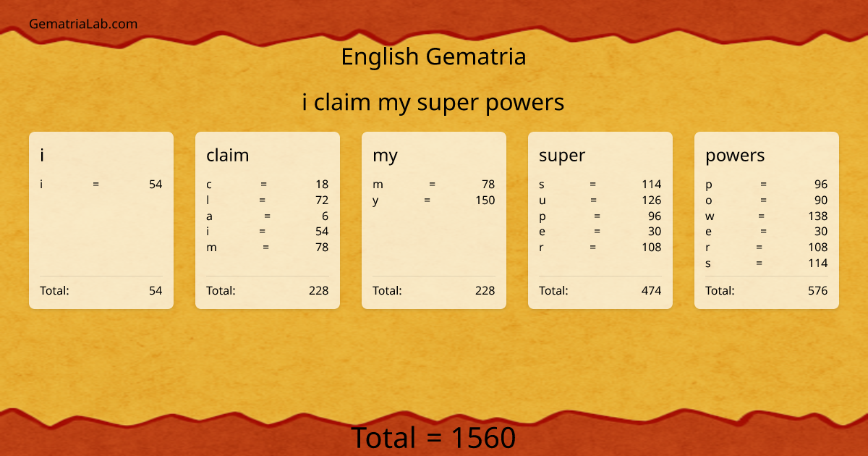Select the letter l in the claim card
Screen dimensions: 868x456
click(x=208, y=200)
